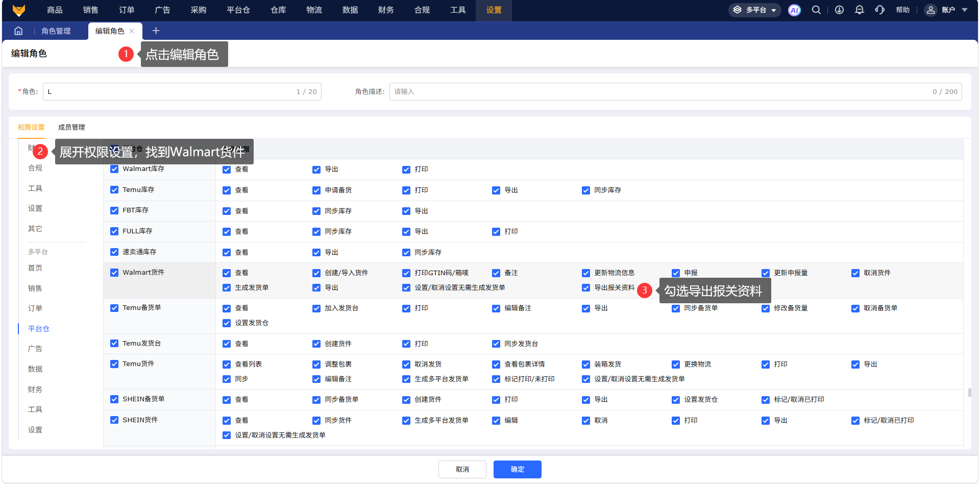Toggle the 加入发货台 checkbox
This screenshot has height=485, width=980.
[316, 308]
